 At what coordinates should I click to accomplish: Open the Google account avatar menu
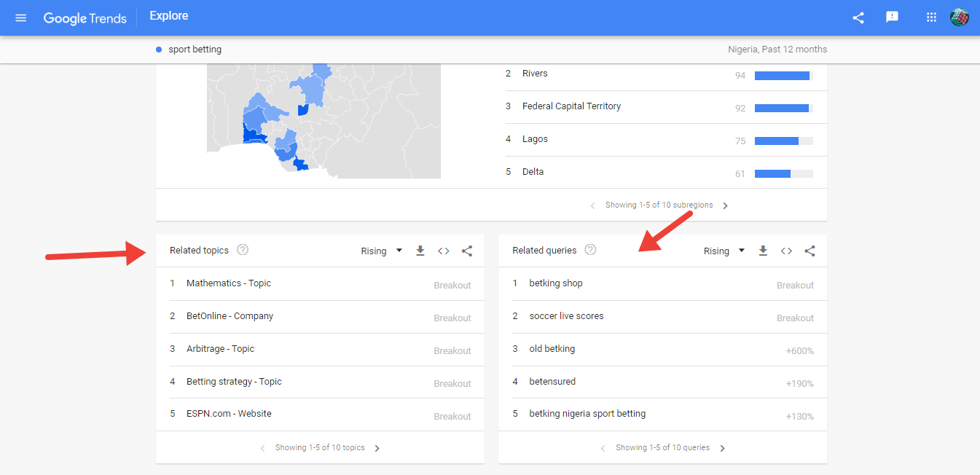(x=960, y=17)
